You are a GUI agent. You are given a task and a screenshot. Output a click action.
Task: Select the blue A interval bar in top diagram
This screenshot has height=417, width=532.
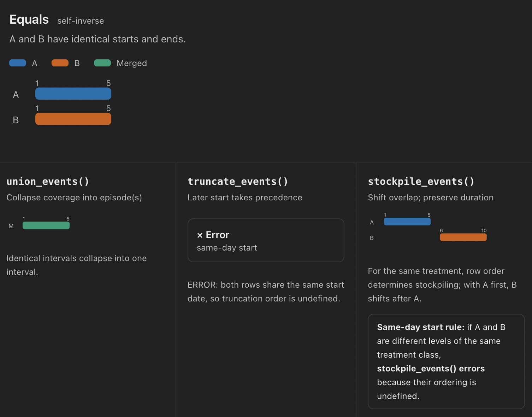(73, 94)
